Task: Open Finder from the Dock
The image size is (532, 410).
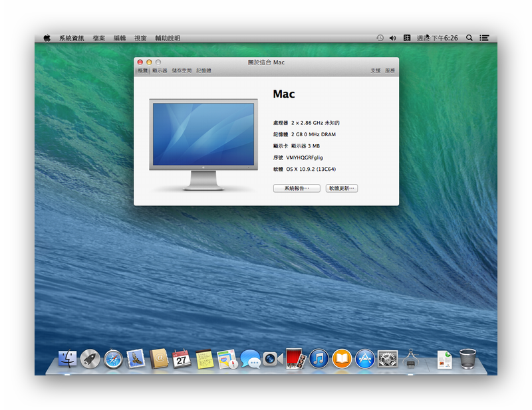Action: pos(68,359)
